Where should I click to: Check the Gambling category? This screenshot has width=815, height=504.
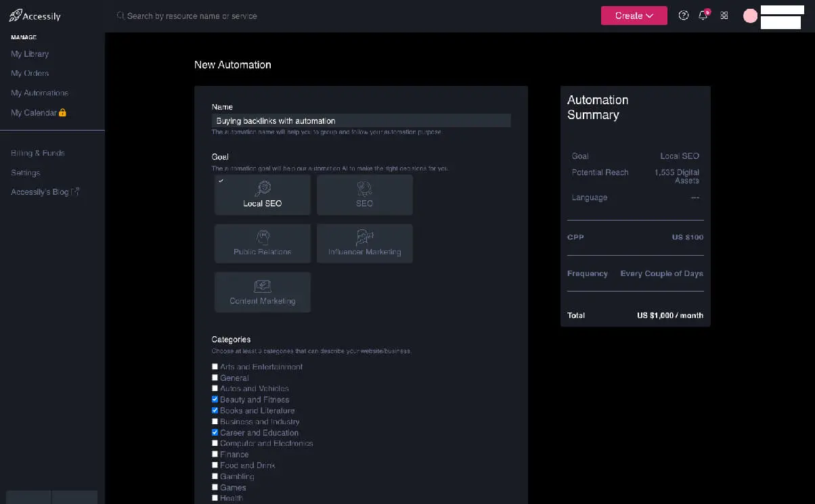pyautogui.click(x=215, y=476)
